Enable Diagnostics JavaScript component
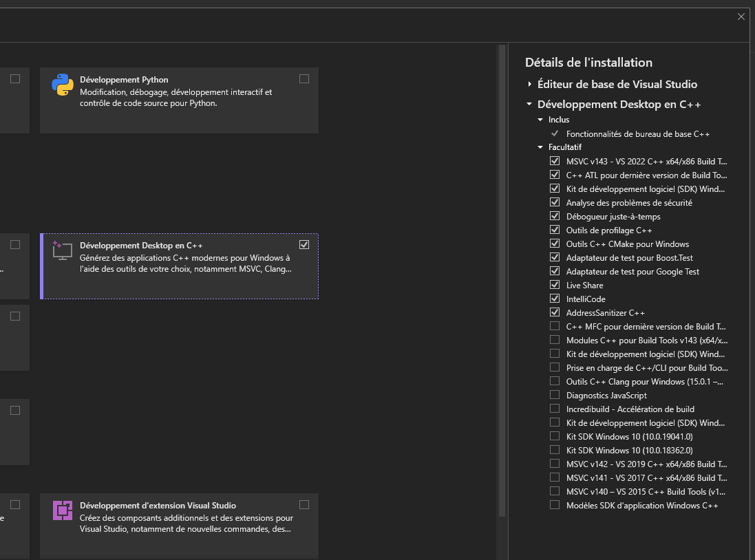755x560 pixels. [x=555, y=395]
